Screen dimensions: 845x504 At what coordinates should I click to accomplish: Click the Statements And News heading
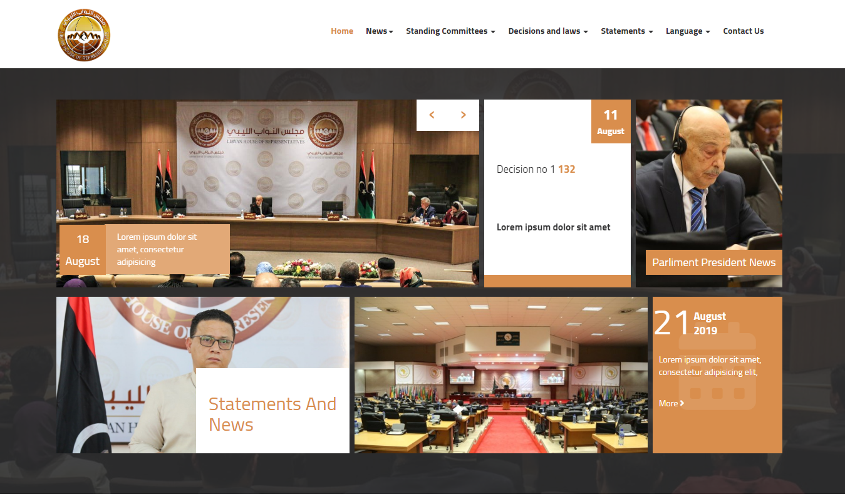pos(272,414)
